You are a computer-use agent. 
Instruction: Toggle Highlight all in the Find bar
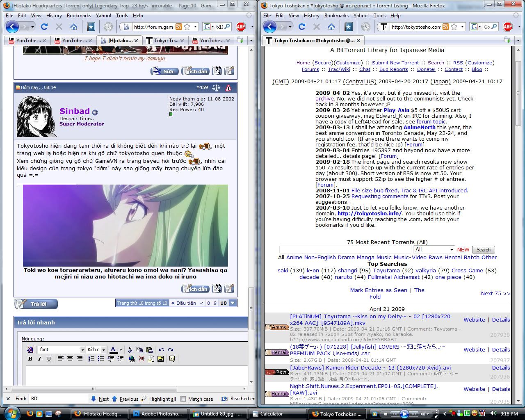pyautogui.click(x=158, y=399)
